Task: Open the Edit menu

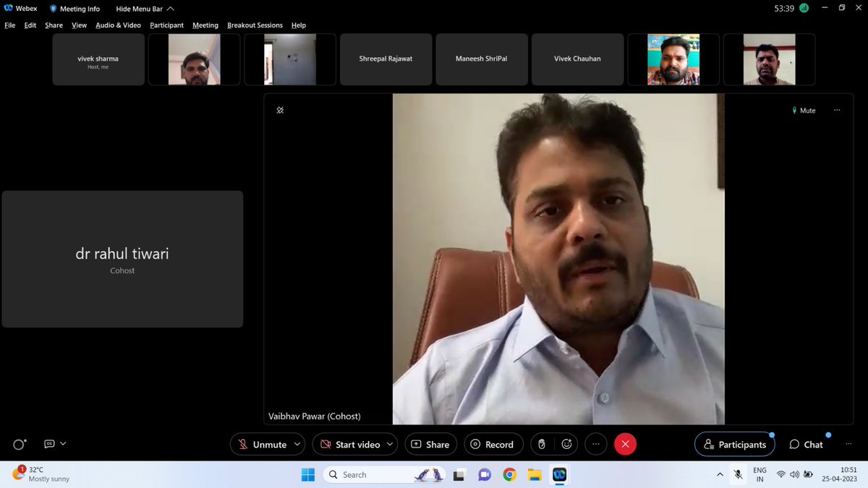Action: point(30,25)
